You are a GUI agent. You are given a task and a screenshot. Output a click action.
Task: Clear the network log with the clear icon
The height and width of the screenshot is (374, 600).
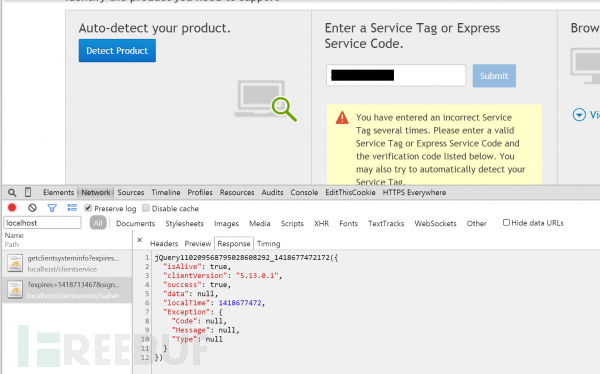click(32, 208)
